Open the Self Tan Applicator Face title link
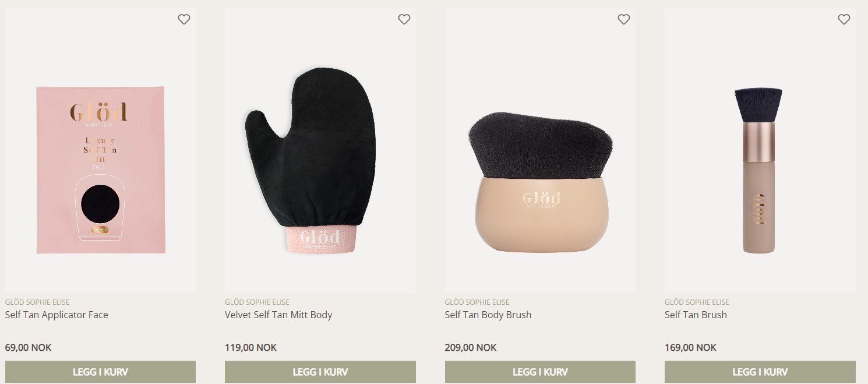 (57, 315)
